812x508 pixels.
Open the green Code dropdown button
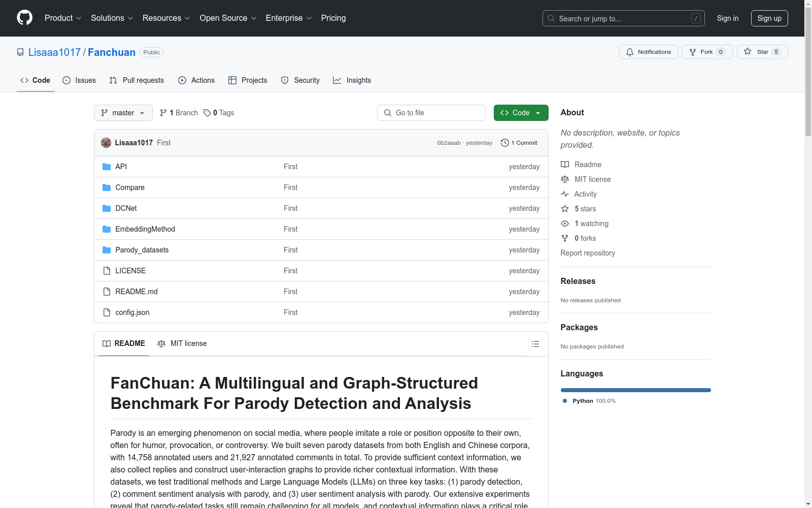pos(521,113)
